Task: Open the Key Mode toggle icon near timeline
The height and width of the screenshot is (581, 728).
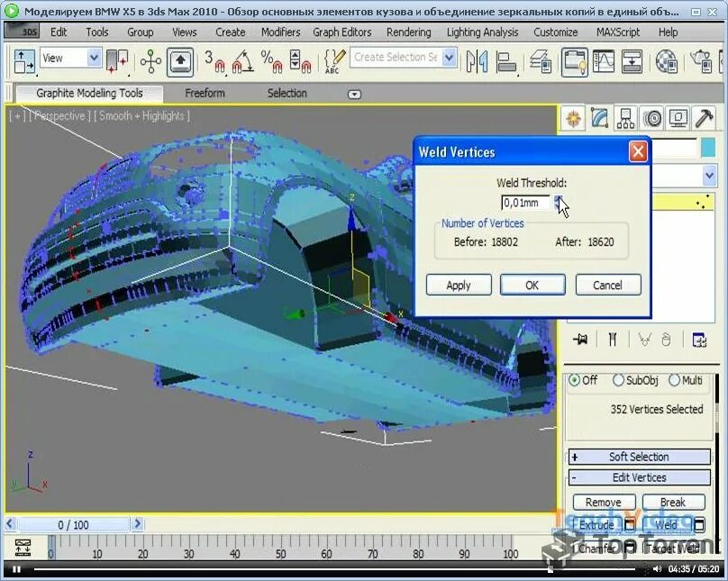Action: (x=23, y=548)
